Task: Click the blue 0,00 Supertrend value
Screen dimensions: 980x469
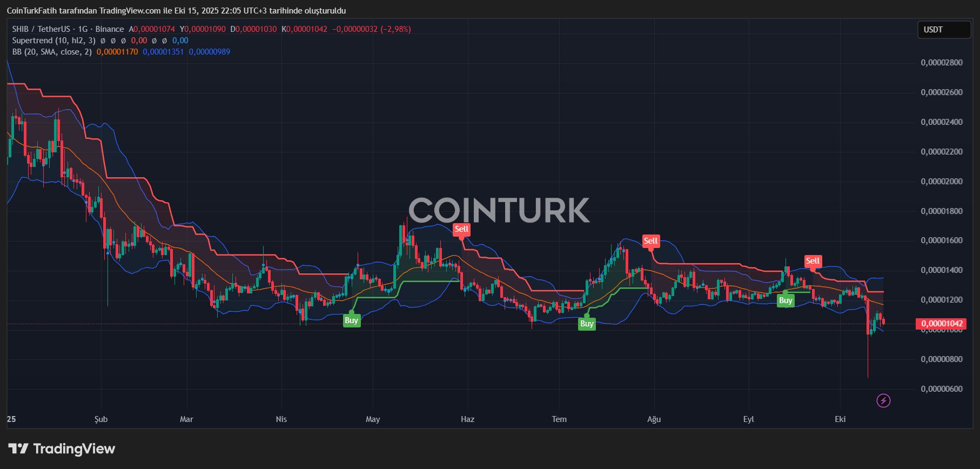Action: (180, 41)
